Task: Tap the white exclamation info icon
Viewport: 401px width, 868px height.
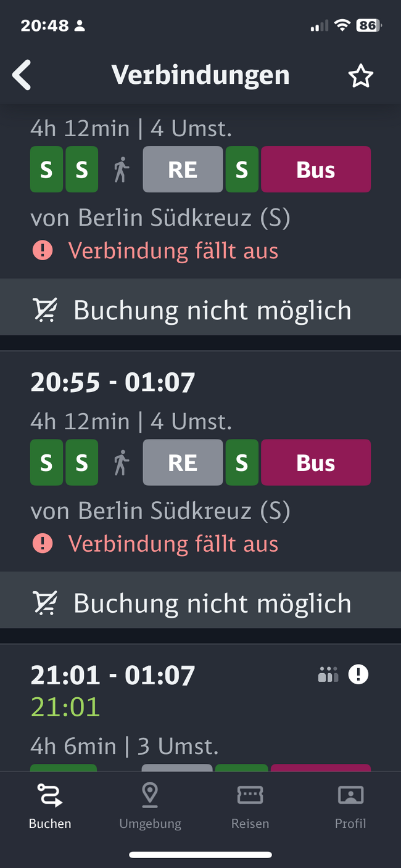Action: [x=358, y=674]
